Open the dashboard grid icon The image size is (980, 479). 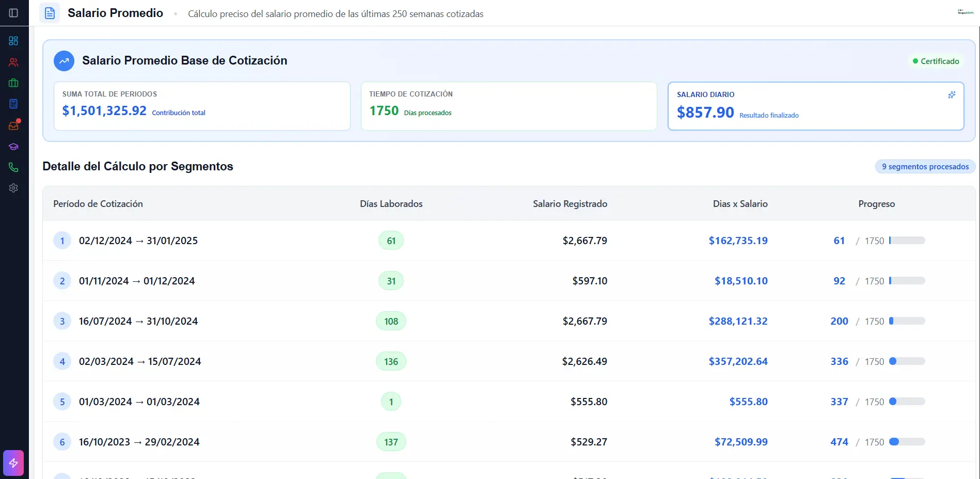click(x=14, y=41)
